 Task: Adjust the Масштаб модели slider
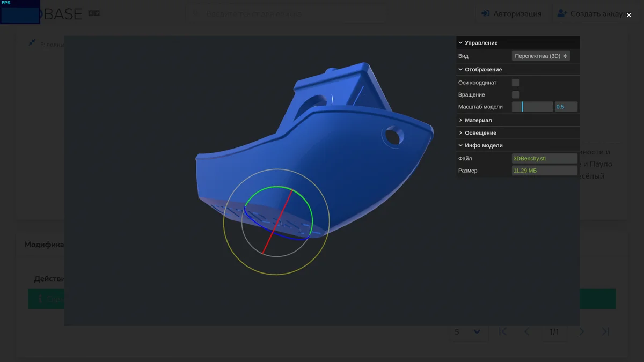532,107
